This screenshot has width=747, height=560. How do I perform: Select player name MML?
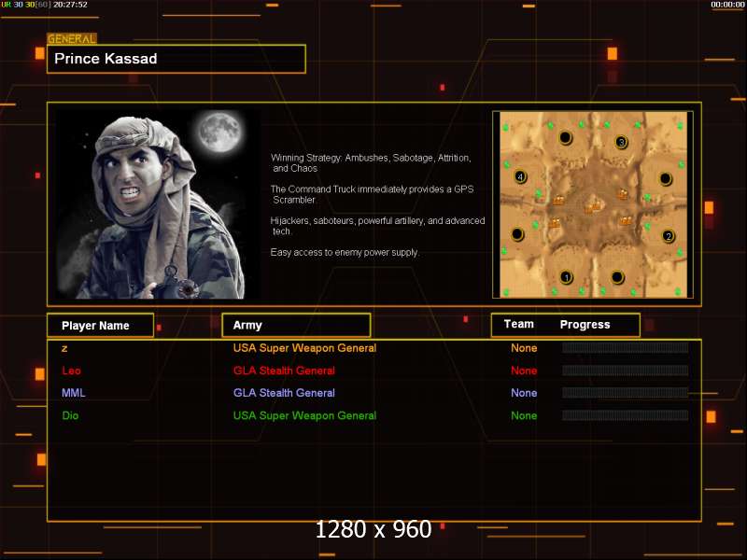74,393
